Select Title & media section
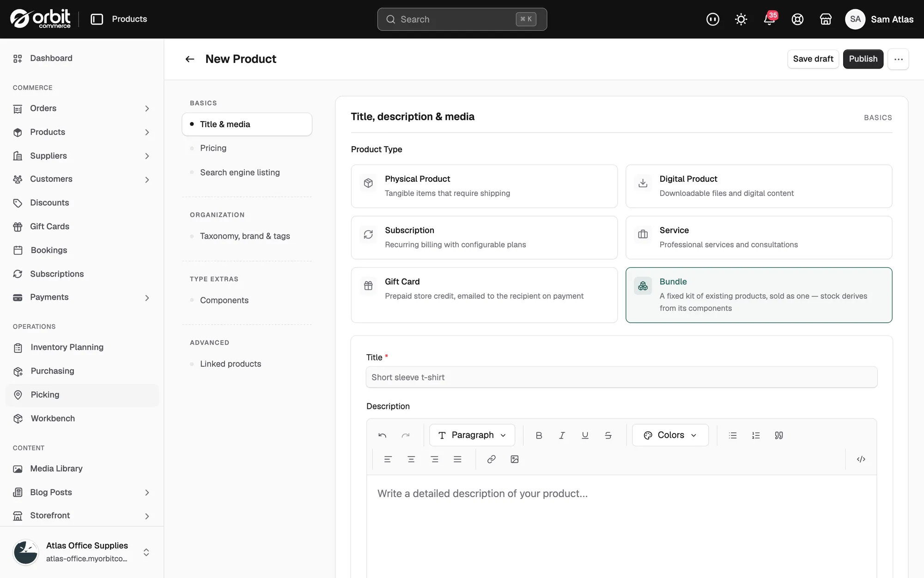This screenshot has width=924, height=578. pyautogui.click(x=247, y=124)
